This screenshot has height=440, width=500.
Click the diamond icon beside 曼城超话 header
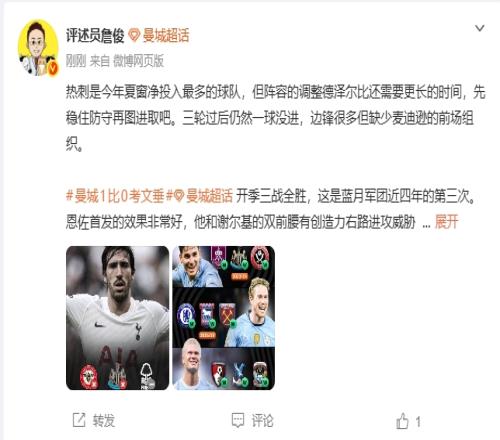pos(134,35)
